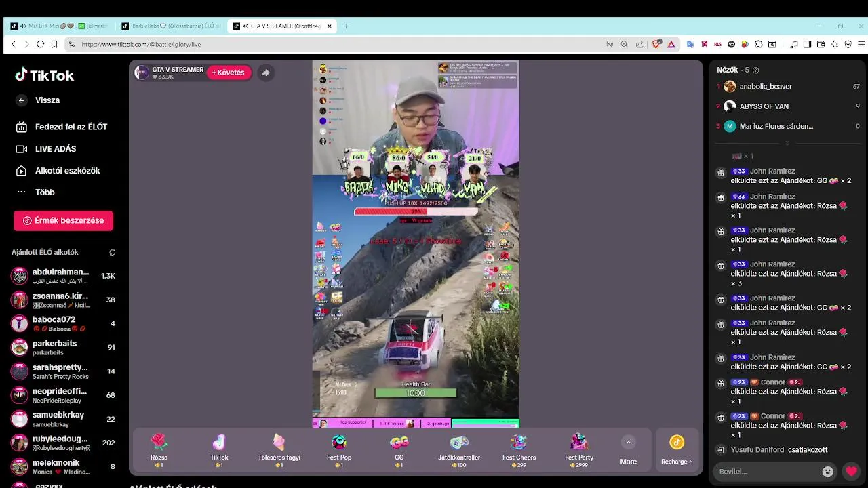The height and width of the screenshot is (488, 868).
Task: Refresh Ajánlott ÉLŐ alkotók list
Action: tap(113, 253)
